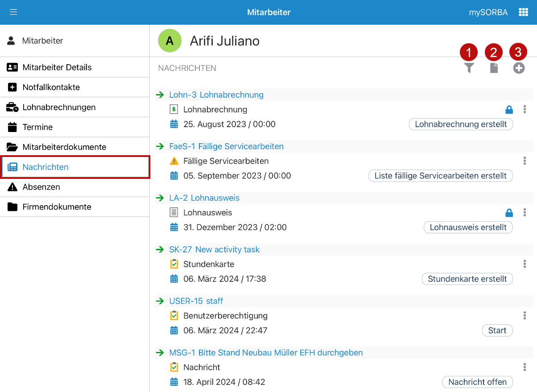Click calendar icon beside 31. Dezember 2023
Image resolution: width=537 pixels, height=392 pixels.
[174, 227]
